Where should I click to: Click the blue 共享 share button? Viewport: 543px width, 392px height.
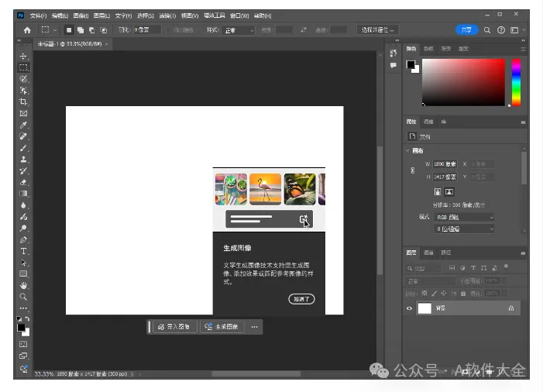(x=466, y=30)
